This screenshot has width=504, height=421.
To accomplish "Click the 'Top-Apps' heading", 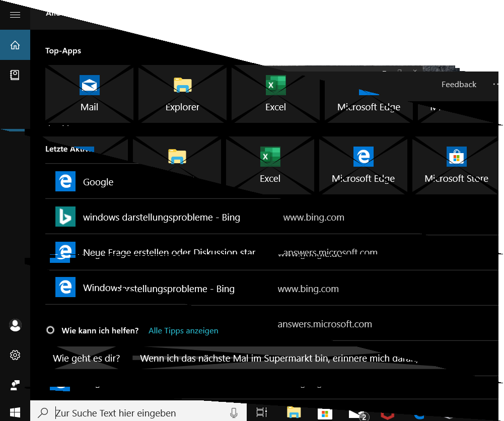I will click(63, 51).
